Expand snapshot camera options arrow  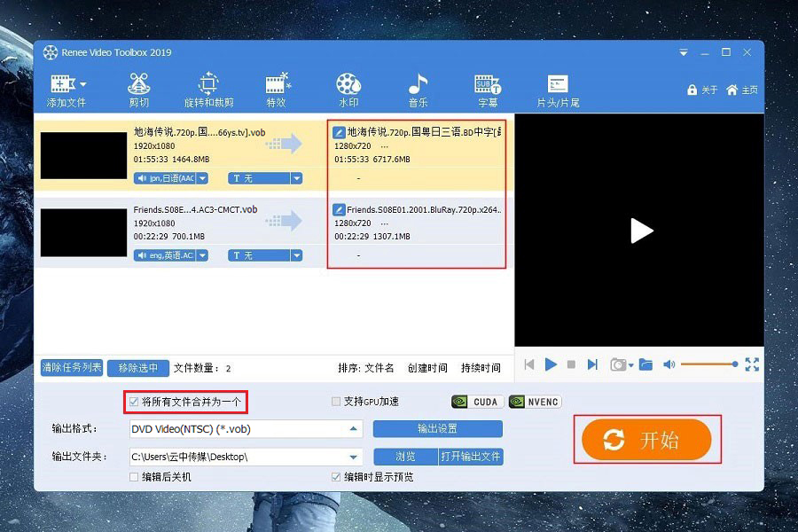[x=630, y=365]
